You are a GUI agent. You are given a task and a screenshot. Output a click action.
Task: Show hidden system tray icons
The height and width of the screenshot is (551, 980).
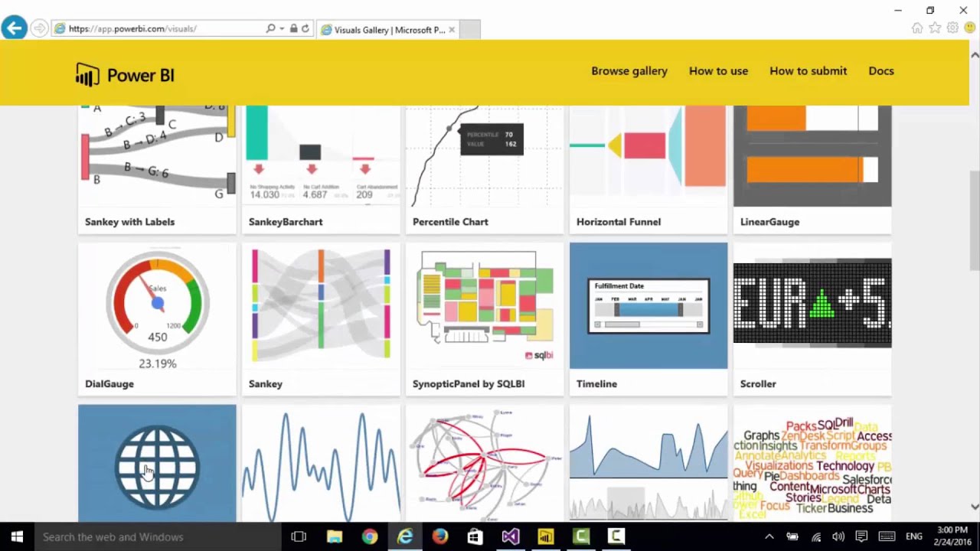point(769,536)
